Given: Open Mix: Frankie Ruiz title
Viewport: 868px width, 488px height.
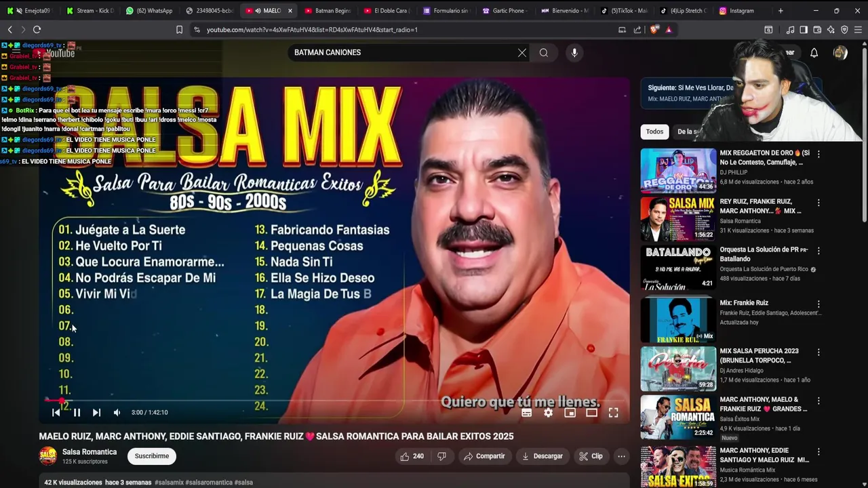Looking at the screenshot, I should pos(744,303).
